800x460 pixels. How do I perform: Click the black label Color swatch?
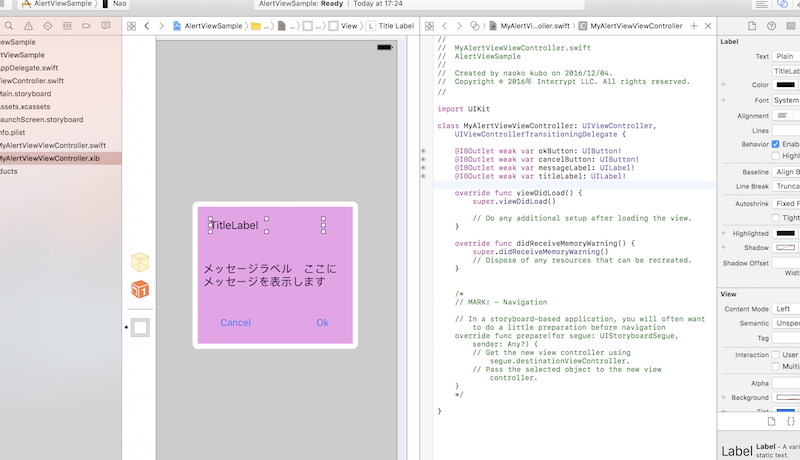(786, 85)
